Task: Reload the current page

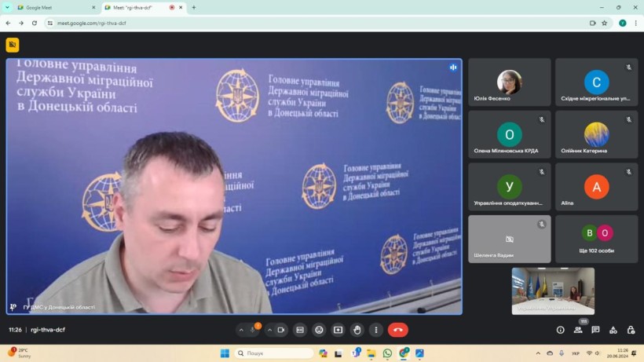Action: tap(35, 23)
